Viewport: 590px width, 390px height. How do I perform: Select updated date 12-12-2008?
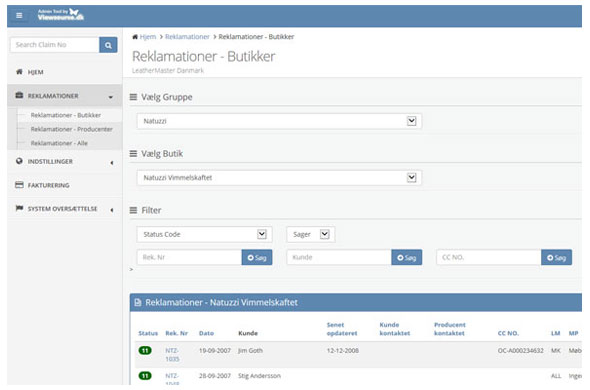click(x=342, y=350)
